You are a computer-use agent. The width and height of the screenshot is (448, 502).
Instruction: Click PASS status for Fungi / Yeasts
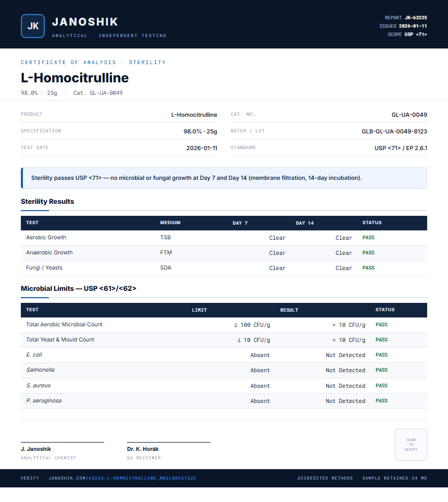coord(368,267)
